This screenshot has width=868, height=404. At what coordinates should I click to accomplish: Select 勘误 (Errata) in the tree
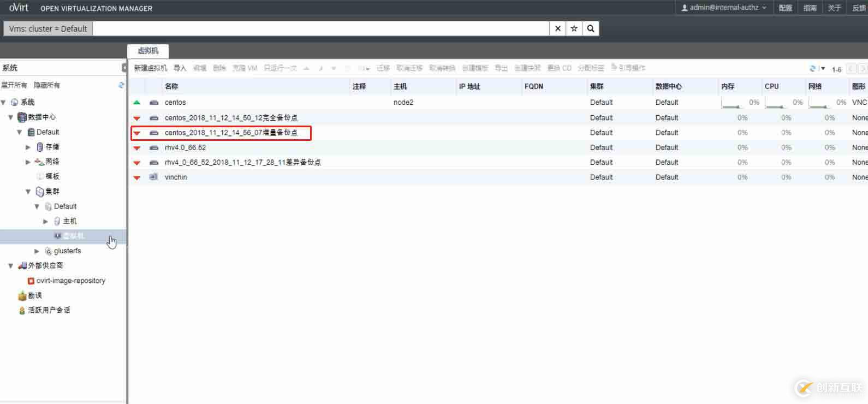click(x=35, y=295)
